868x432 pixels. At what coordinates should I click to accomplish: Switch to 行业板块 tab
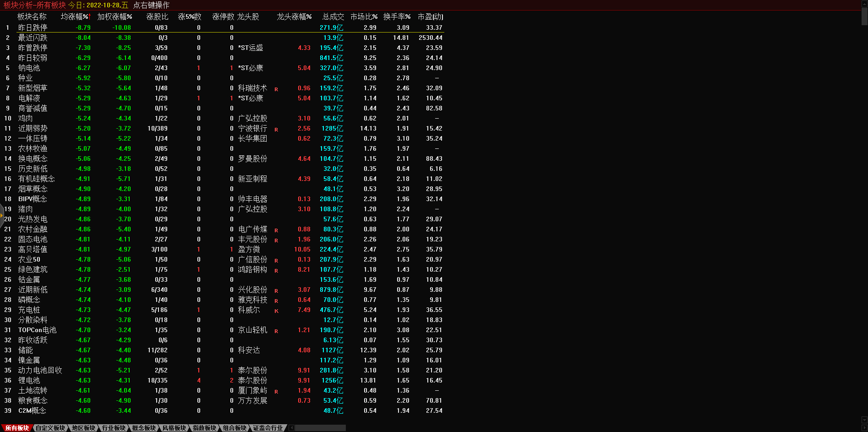click(x=114, y=428)
